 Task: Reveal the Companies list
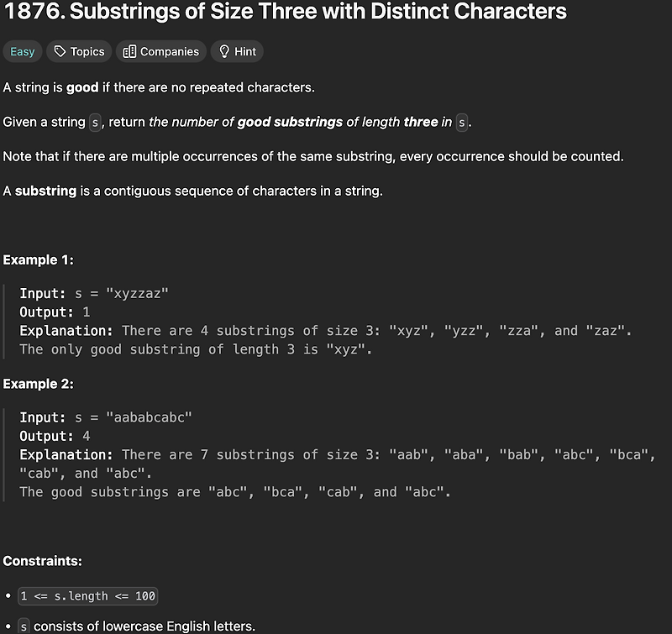(160, 51)
